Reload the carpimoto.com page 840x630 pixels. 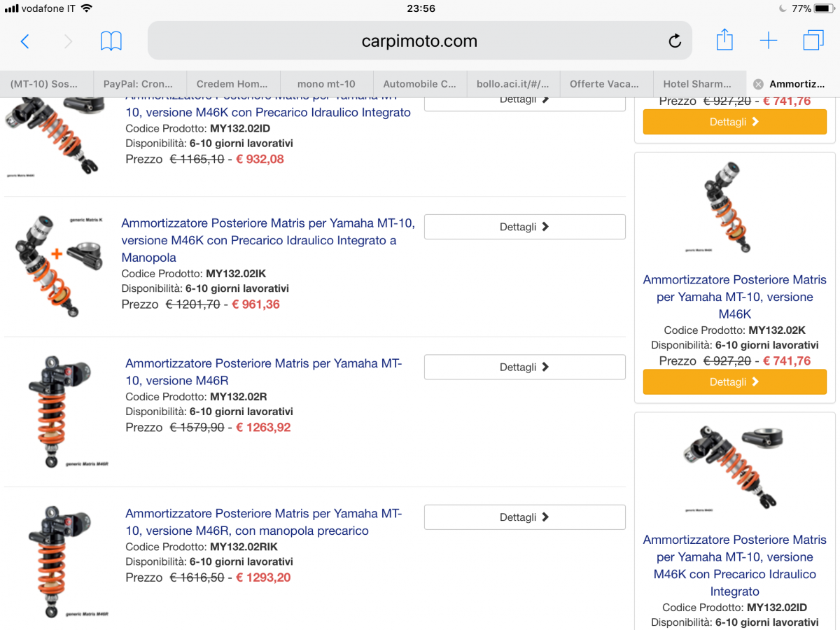(x=675, y=41)
